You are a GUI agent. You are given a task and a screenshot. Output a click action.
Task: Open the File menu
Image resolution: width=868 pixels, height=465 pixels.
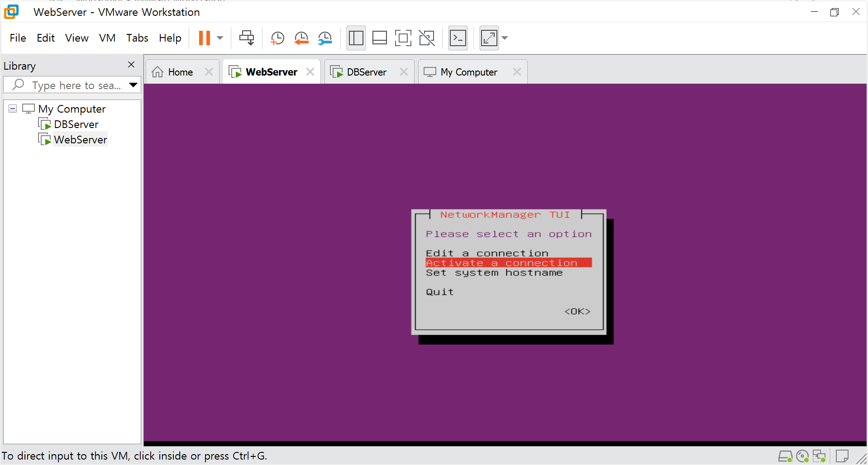pos(18,38)
